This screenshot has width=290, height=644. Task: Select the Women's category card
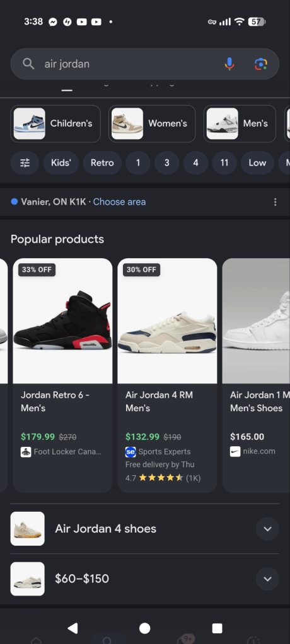click(152, 123)
